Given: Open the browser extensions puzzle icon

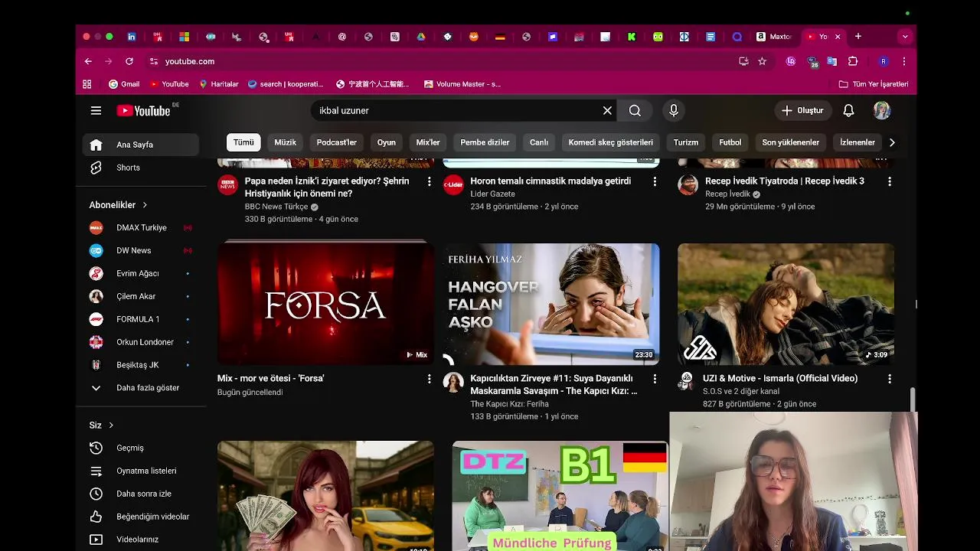Looking at the screenshot, I should [x=853, y=61].
